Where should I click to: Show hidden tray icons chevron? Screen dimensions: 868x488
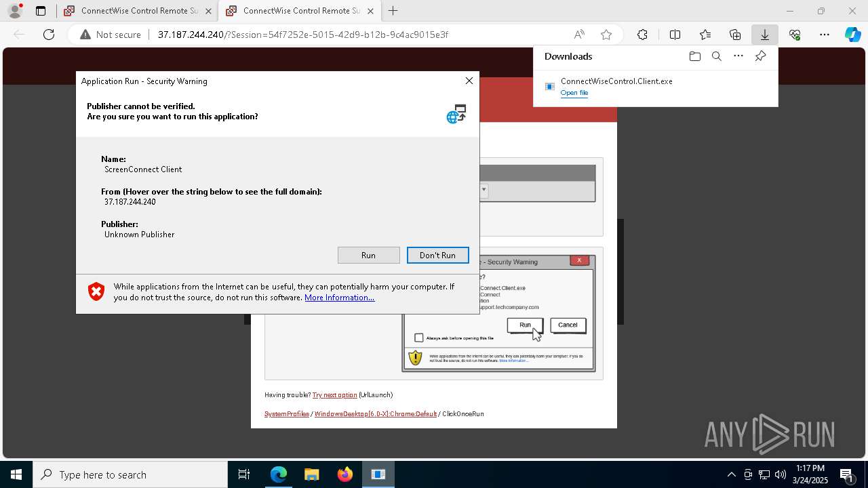point(731,474)
